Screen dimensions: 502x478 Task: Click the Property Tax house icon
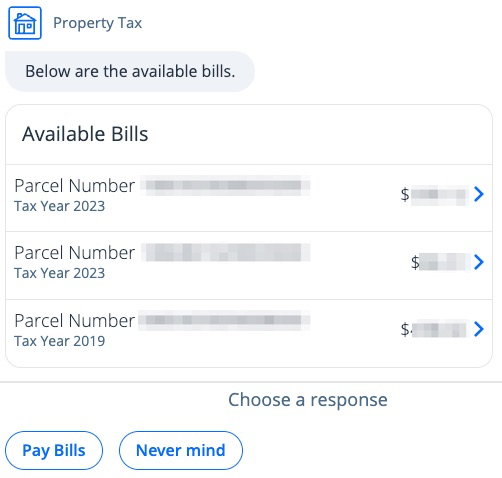pyautogui.click(x=25, y=23)
